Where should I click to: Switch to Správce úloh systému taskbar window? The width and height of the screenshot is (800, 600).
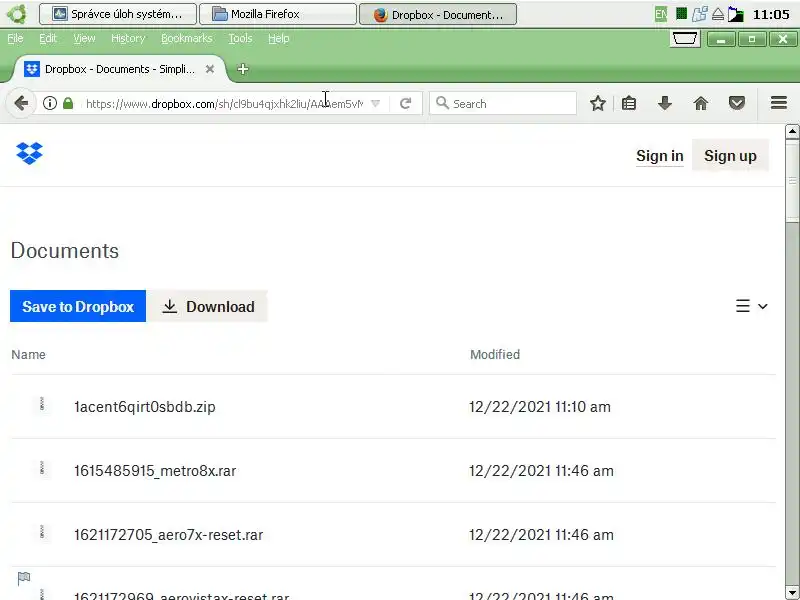pyautogui.click(x=118, y=14)
